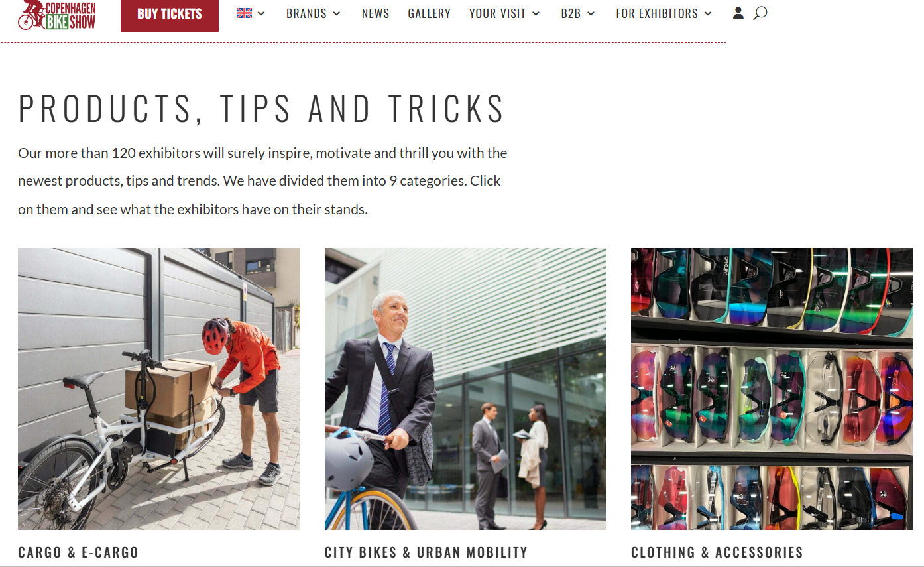Expand the Brands dropdown menu
Viewport: 924px width, 567px height.
click(314, 13)
